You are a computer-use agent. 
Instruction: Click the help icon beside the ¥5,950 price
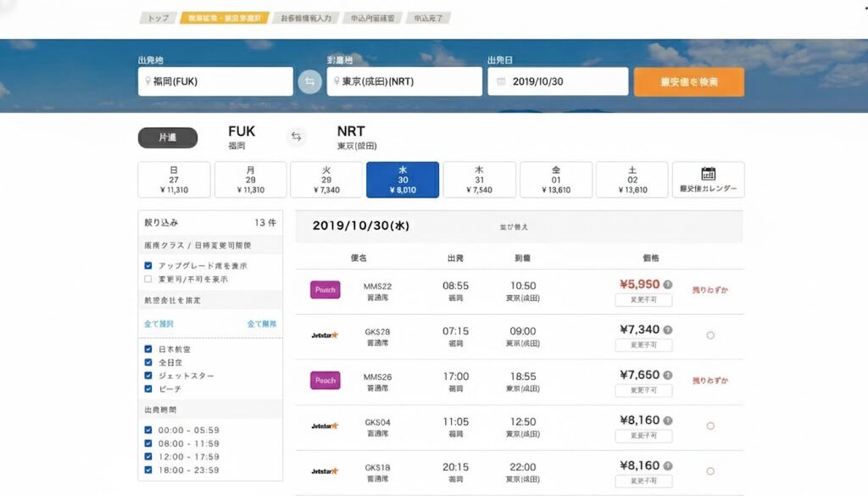click(667, 285)
